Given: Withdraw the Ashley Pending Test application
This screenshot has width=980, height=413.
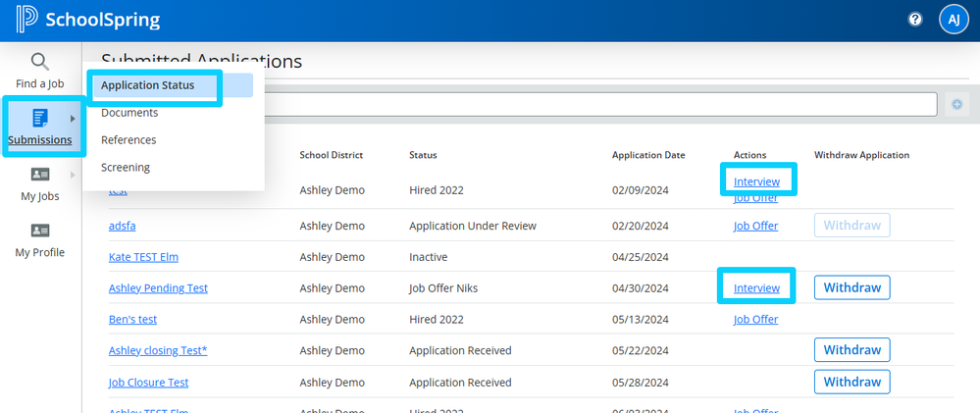Looking at the screenshot, I should pos(851,287).
